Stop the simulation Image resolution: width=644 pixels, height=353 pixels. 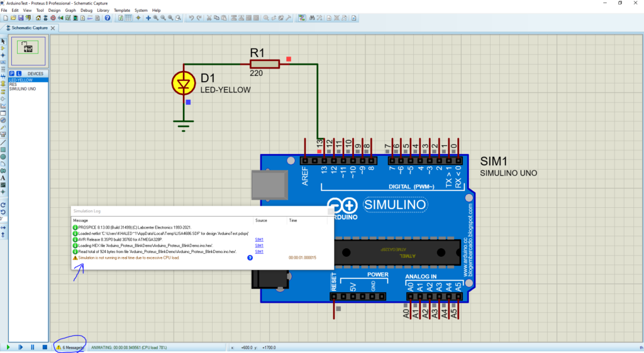pos(45,347)
